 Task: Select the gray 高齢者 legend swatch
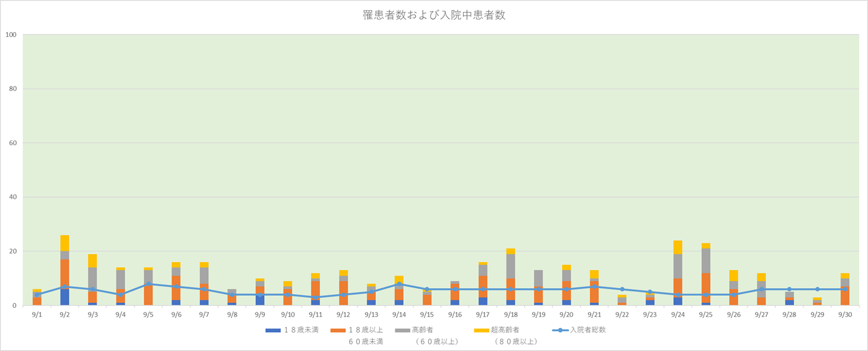pyautogui.click(x=403, y=330)
